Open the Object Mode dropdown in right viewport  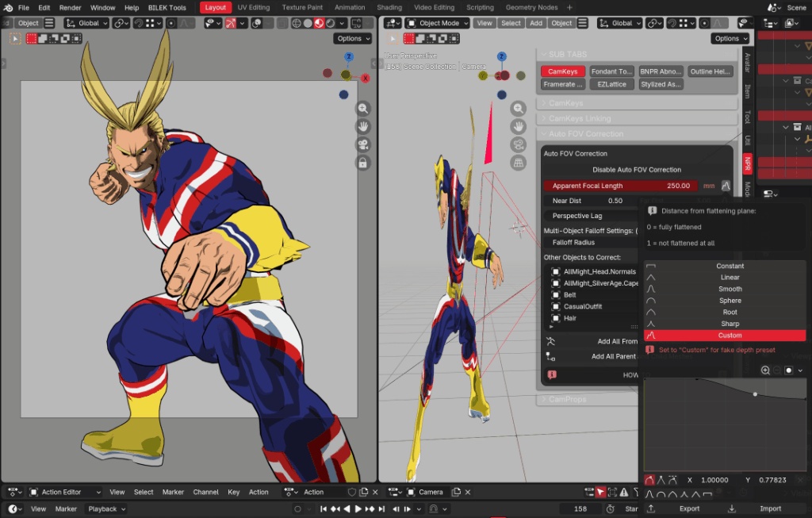pos(437,23)
